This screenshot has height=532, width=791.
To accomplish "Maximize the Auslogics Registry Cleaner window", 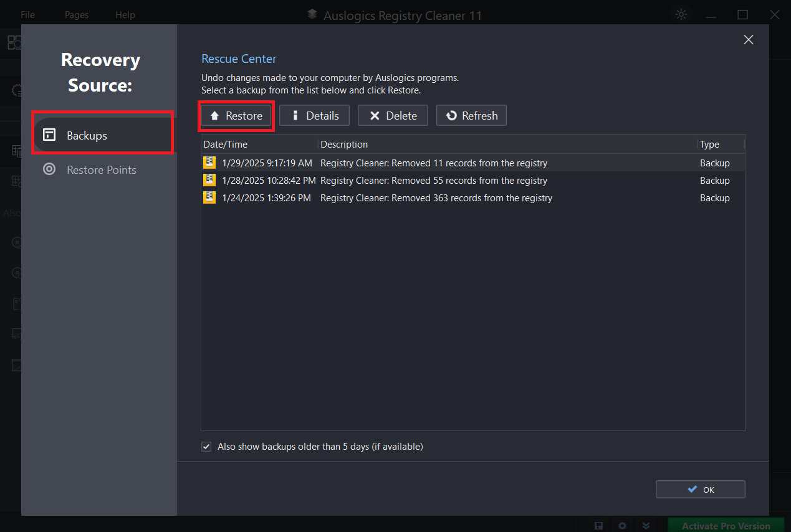I will [742, 14].
